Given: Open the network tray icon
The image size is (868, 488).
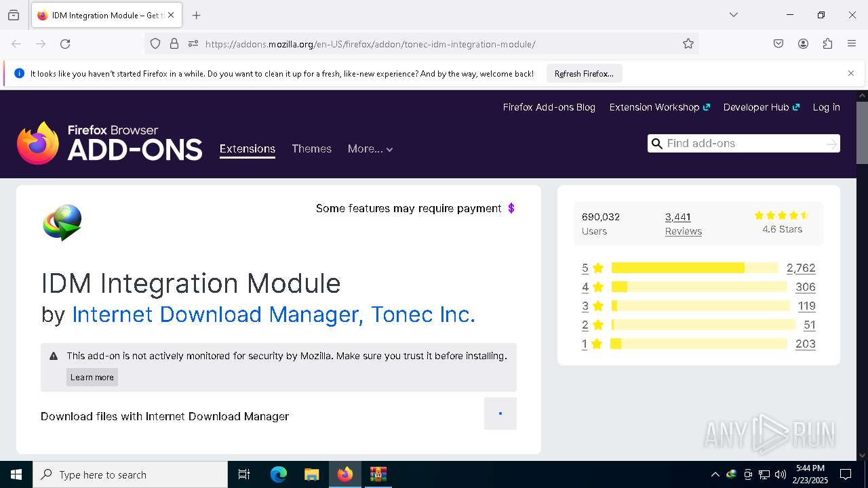Looking at the screenshot, I should point(764,474).
